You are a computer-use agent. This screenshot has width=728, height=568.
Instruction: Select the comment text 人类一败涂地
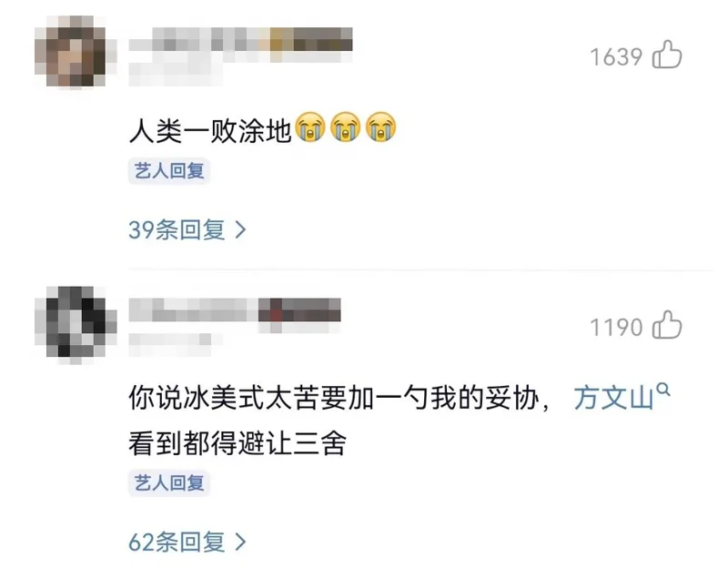pyautogui.click(x=210, y=130)
